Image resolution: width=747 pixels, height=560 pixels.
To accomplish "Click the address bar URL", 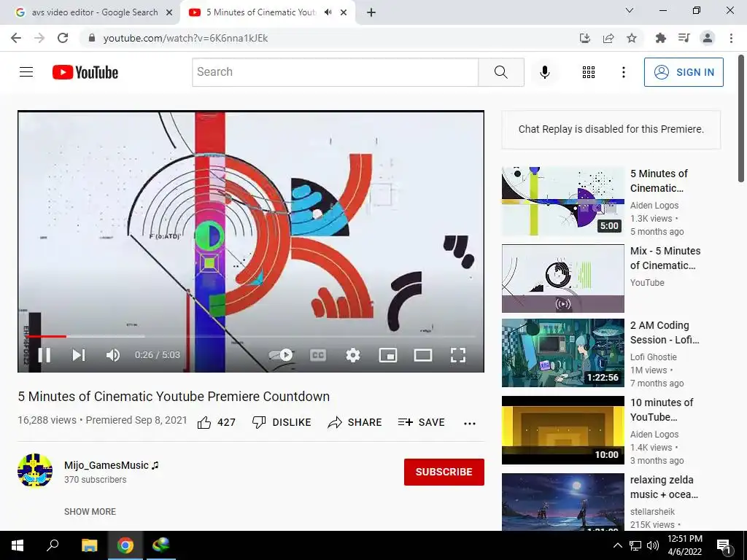I will [185, 38].
